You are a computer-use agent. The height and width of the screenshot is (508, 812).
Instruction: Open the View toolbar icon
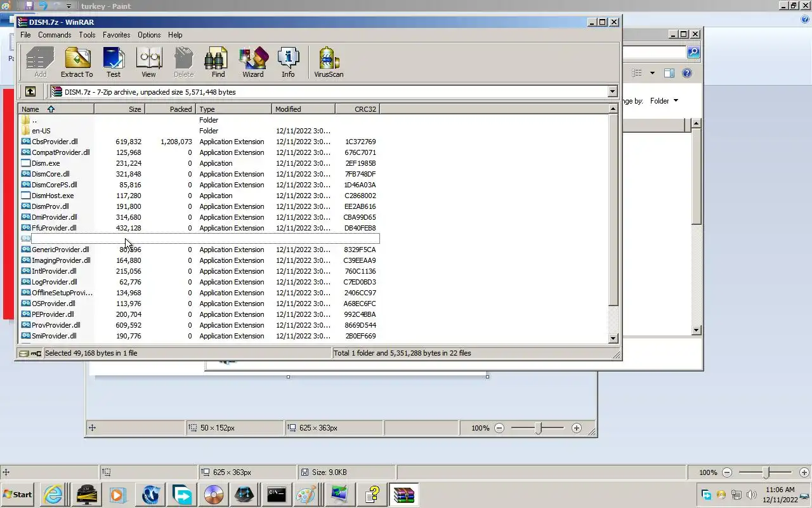pyautogui.click(x=148, y=62)
